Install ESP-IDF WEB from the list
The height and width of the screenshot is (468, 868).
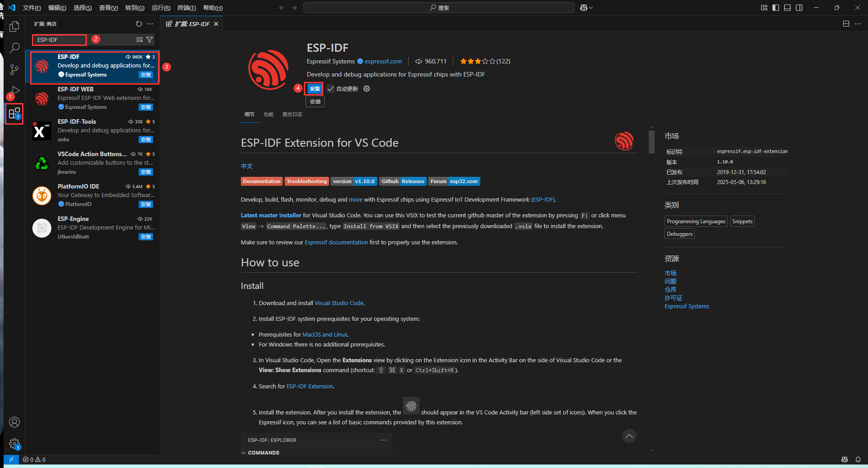(146, 107)
